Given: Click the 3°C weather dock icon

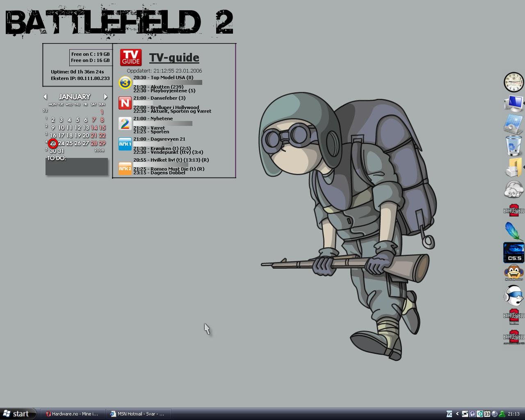Looking at the screenshot, I should (514, 189).
